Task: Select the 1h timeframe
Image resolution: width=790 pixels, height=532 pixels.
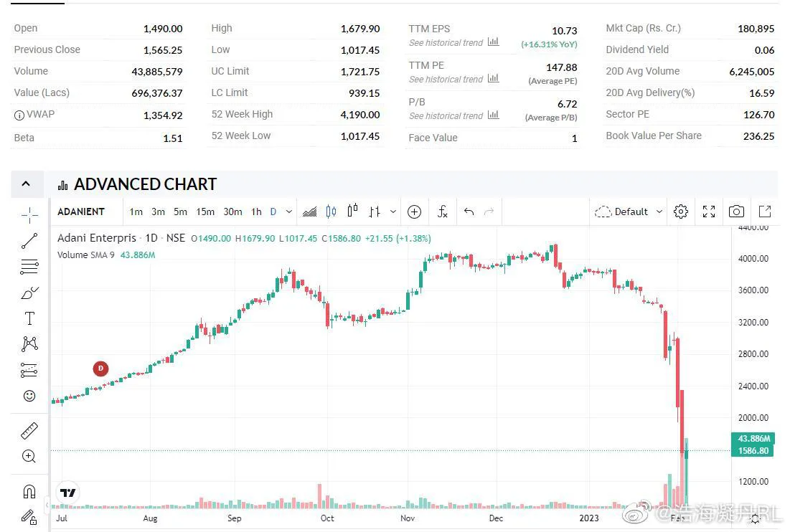Action: pos(256,212)
